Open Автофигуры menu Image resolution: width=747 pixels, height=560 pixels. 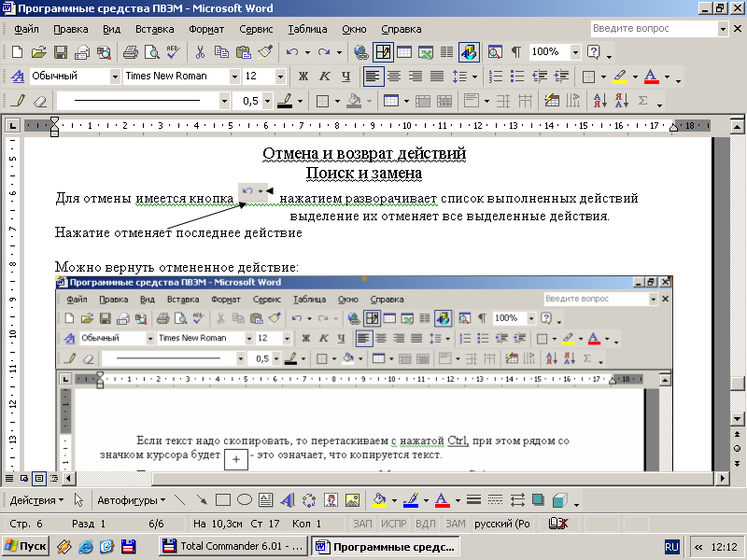(x=132, y=500)
